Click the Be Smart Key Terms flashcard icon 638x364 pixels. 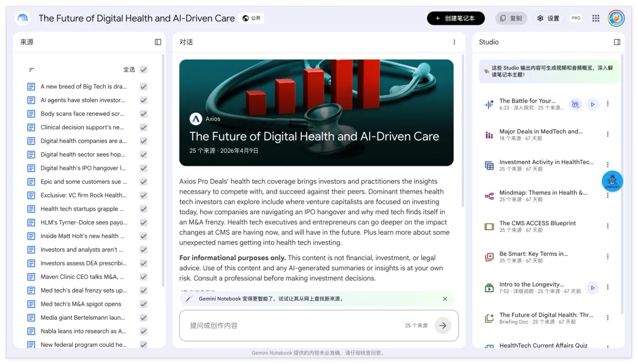489,257
